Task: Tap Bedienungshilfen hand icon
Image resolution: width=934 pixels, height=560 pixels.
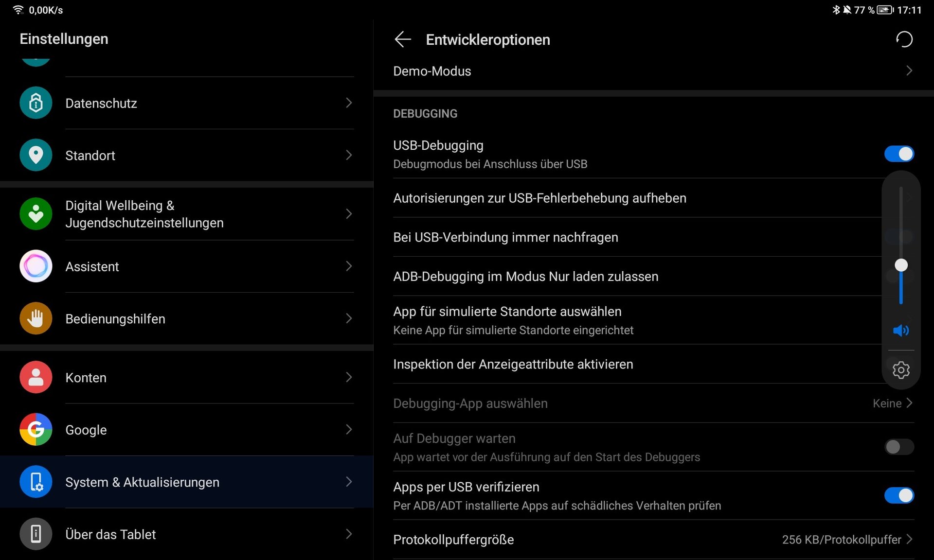Action: 36,319
